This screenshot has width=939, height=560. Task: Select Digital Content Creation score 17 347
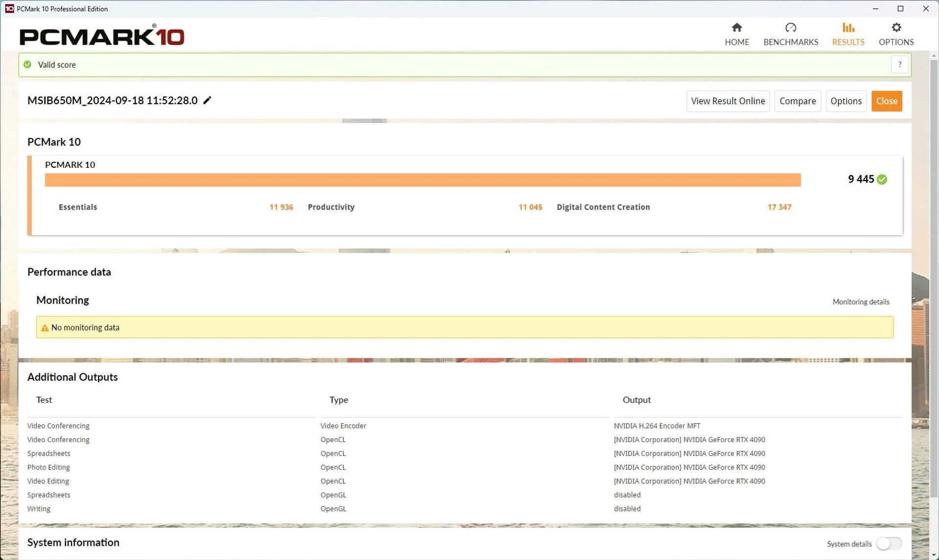[779, 207]
